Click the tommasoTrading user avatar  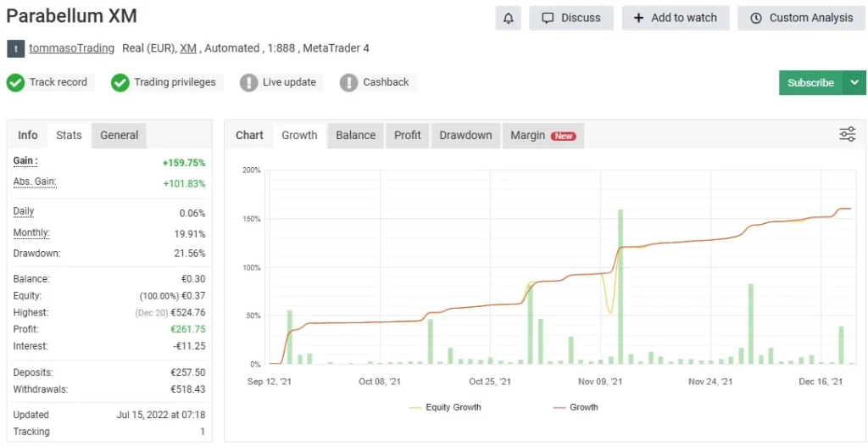tap(15, 49)
